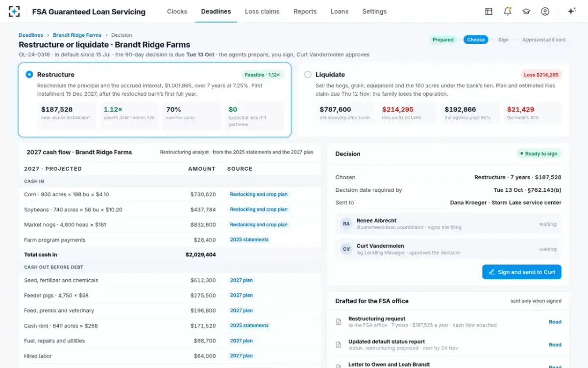Select the Liquidate option radio button

[308, 75]
